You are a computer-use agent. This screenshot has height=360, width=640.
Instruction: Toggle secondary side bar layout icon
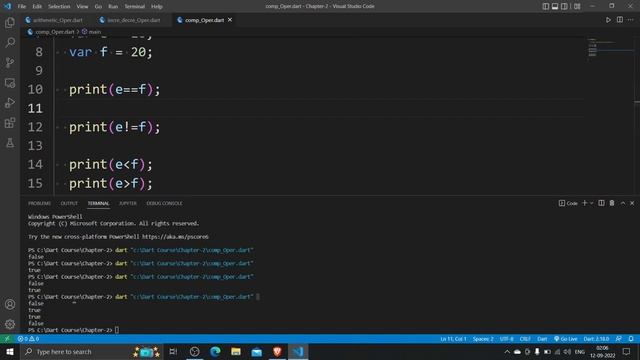point(564,6)
